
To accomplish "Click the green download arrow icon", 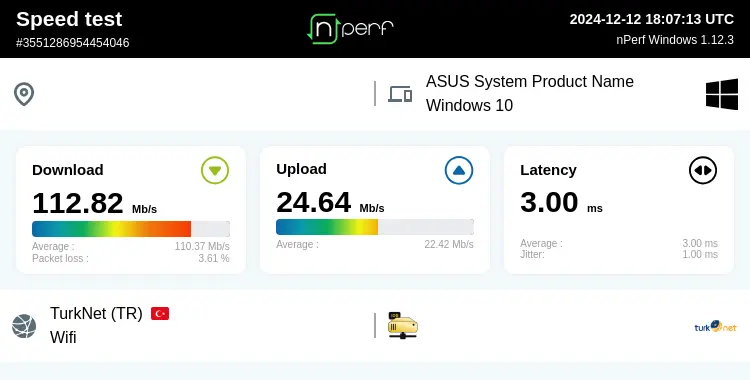I will tap(215, 170).
